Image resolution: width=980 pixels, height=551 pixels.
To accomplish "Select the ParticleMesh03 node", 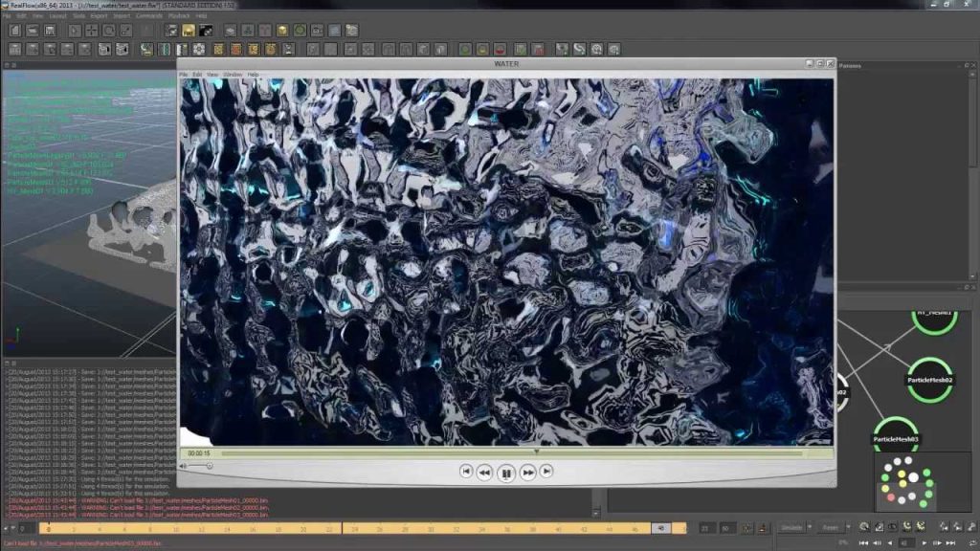I will click(896, 438).
